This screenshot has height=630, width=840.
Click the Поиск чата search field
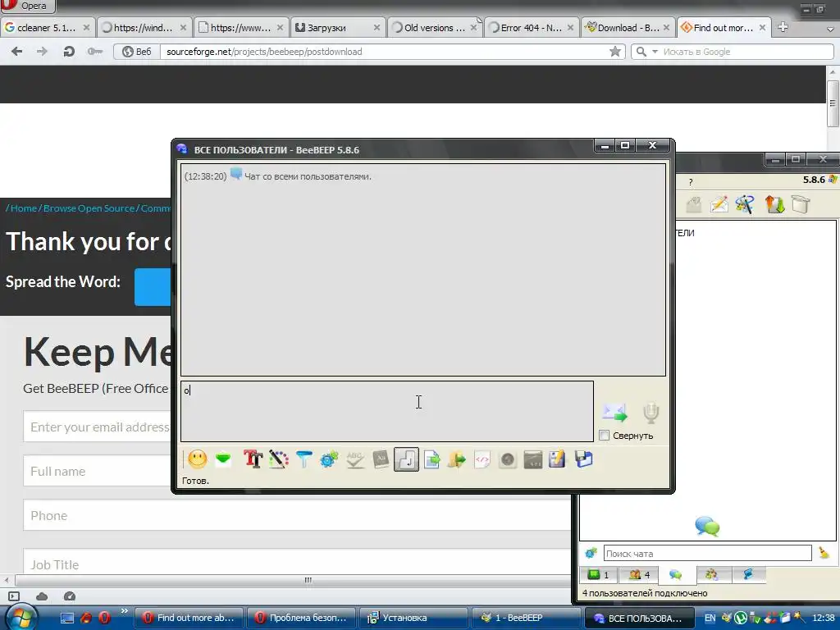click(x=707, y=554)
